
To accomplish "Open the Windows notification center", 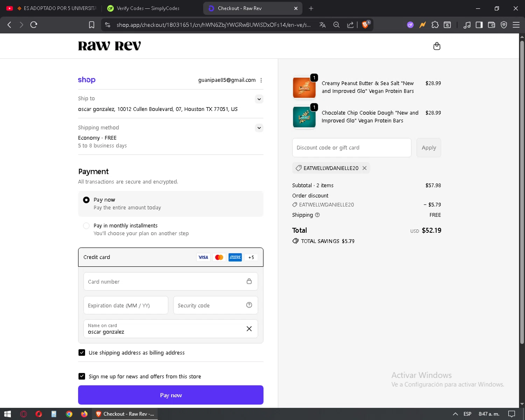I will [511, 414].
